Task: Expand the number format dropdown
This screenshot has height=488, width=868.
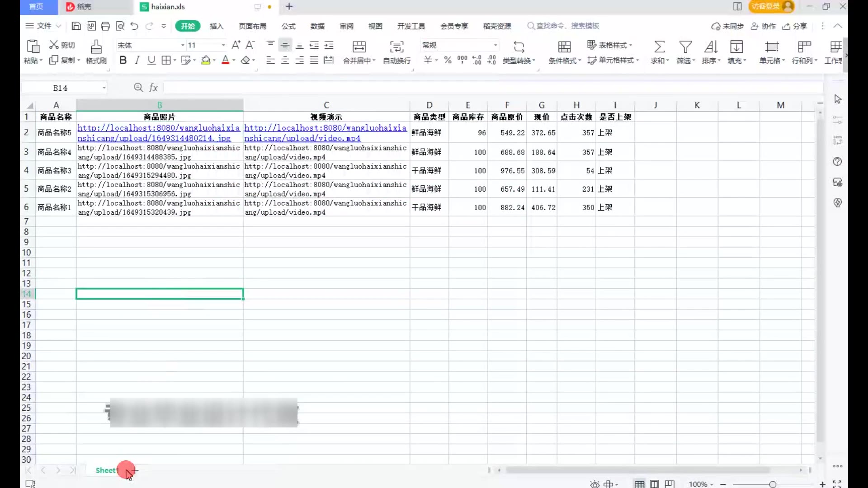Action: (495, 45)
